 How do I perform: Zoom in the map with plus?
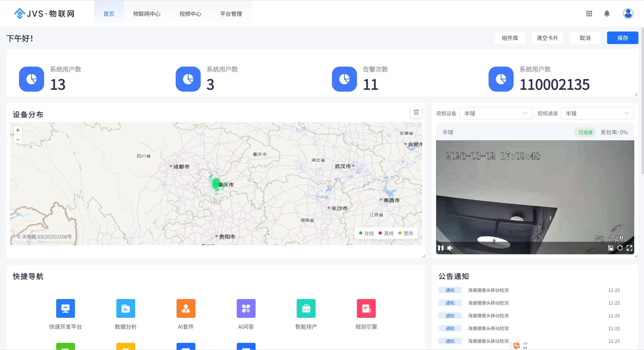(18, 130)
